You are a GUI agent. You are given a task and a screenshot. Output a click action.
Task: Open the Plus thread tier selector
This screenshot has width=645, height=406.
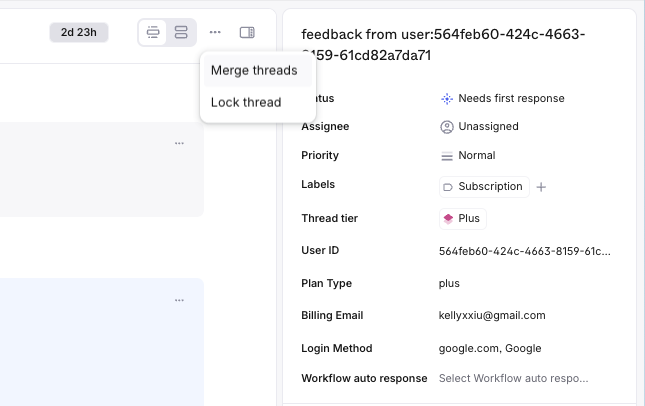coord(463,219)
